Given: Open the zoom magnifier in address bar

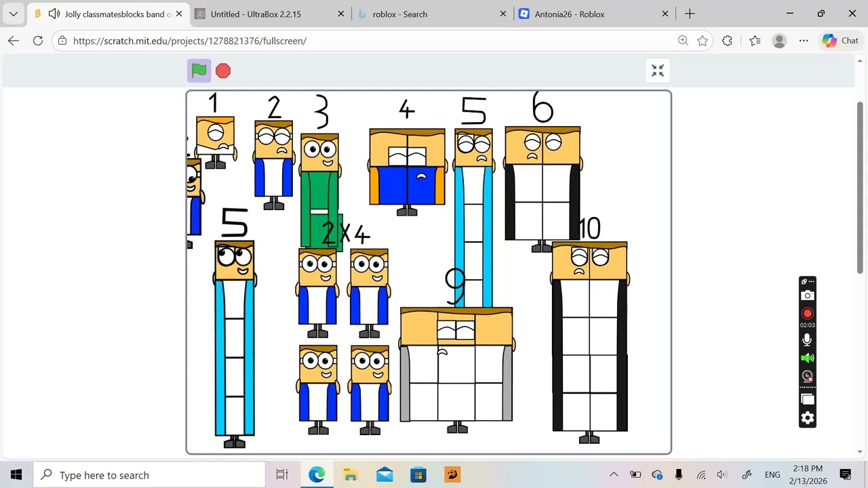Looking at the screenshot, I should click(x=683, y=41).
